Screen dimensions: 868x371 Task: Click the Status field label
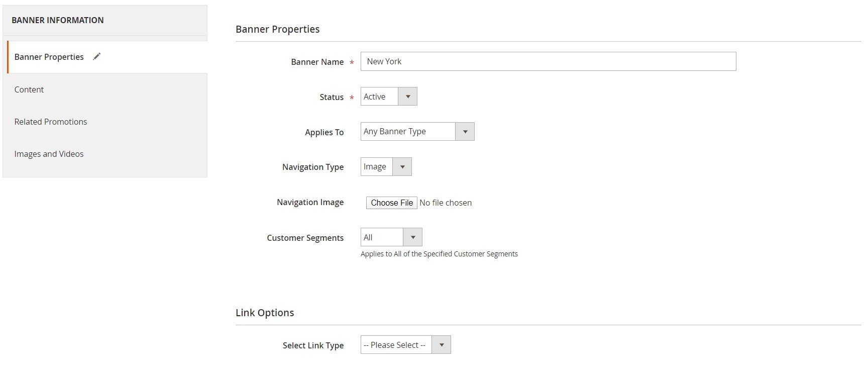tap(332, 97)
